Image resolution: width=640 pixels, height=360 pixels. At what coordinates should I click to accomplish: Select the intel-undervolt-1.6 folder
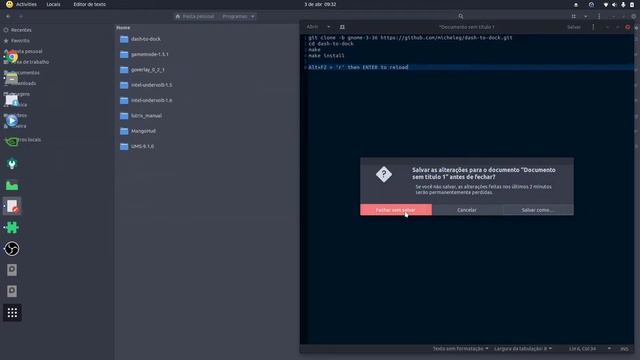(151, 100)
